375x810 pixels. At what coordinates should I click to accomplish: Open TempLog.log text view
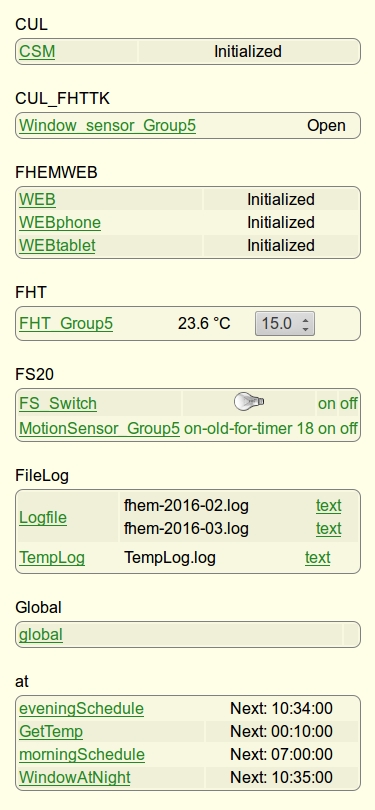click(318, 558)
